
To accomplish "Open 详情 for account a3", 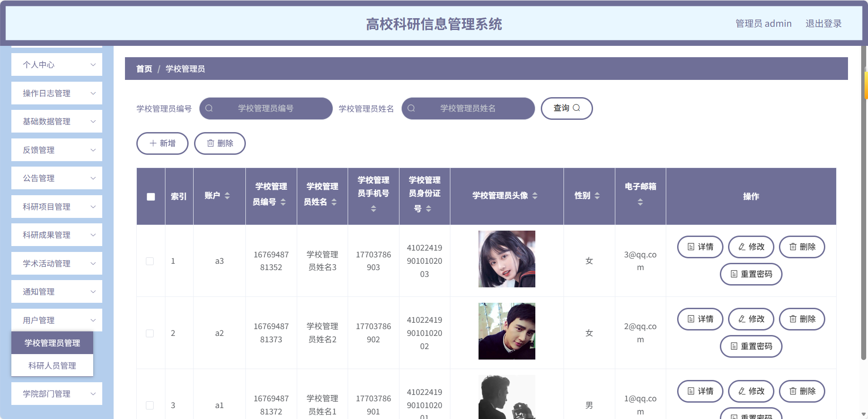I will (700, 247).
